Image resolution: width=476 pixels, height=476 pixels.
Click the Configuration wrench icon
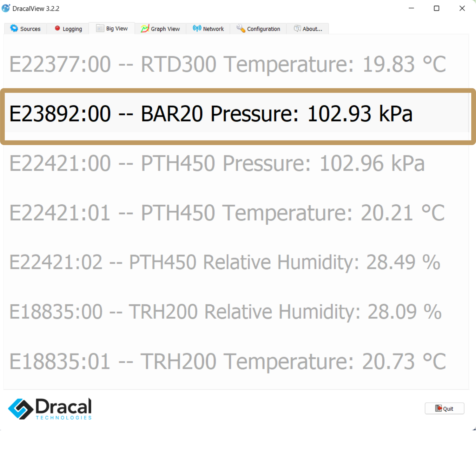[x=241, y=29]
